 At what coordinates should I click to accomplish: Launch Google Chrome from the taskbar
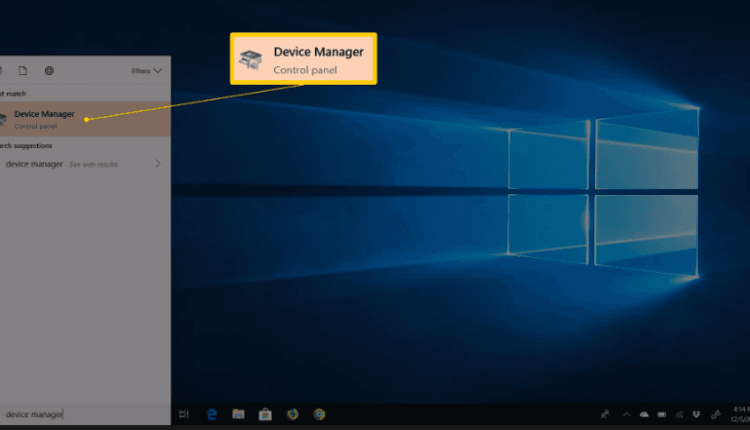point(319,414)
